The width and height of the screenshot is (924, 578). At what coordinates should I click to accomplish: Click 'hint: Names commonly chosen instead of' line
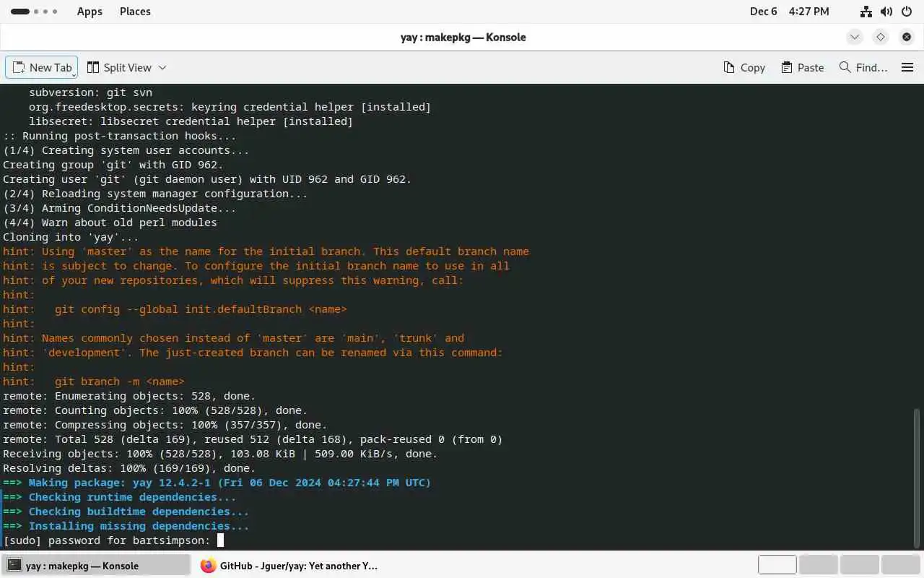point(233,338)
